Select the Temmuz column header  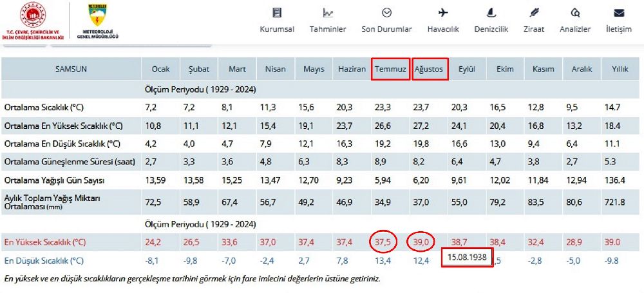coord(391,69)
